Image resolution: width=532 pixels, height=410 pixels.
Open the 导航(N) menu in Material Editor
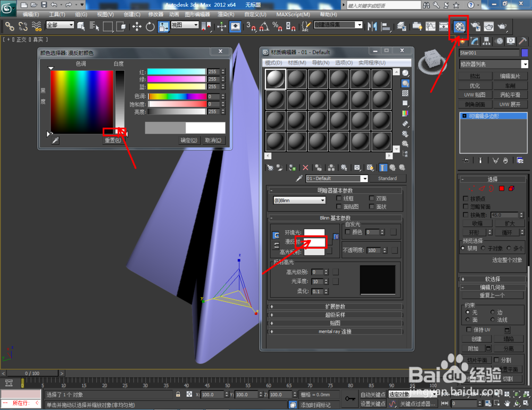click(321, 62)
